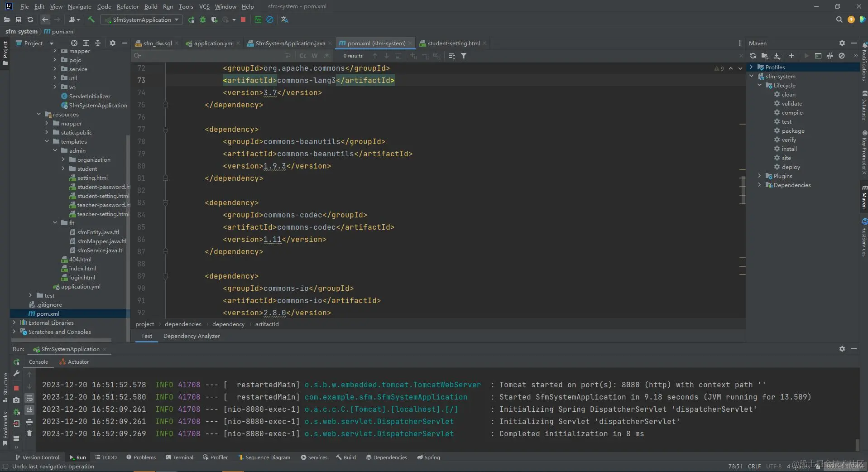Open Version Control tool window
The width and height of the screenshot is (868, 472).
point(37,457)
